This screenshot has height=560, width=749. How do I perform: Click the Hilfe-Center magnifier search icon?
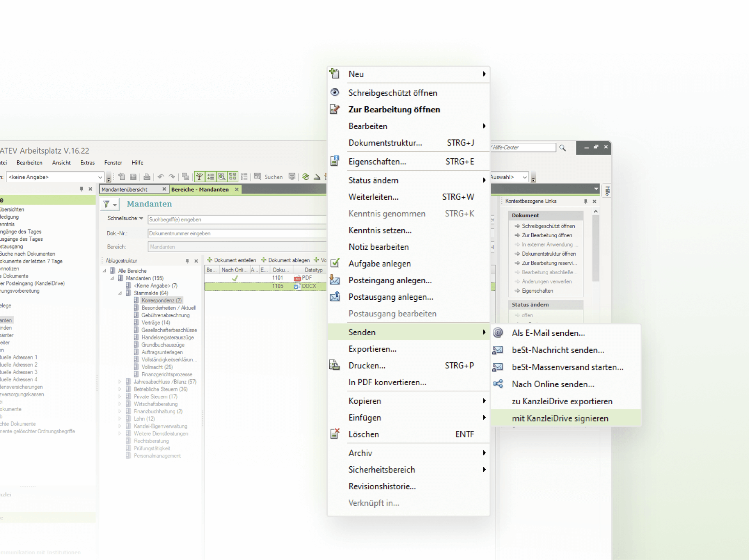pyautogui.click(x=563, y=148)
